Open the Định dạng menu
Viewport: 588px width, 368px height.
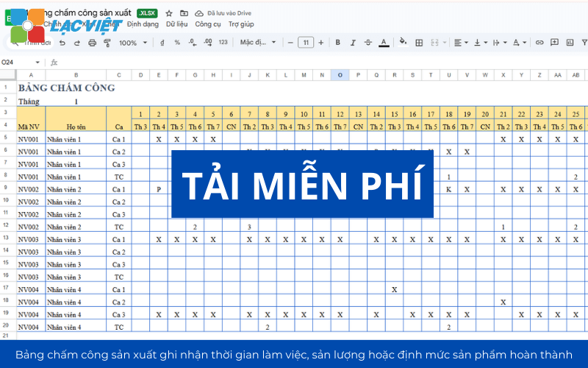click(x=143, y=24)
